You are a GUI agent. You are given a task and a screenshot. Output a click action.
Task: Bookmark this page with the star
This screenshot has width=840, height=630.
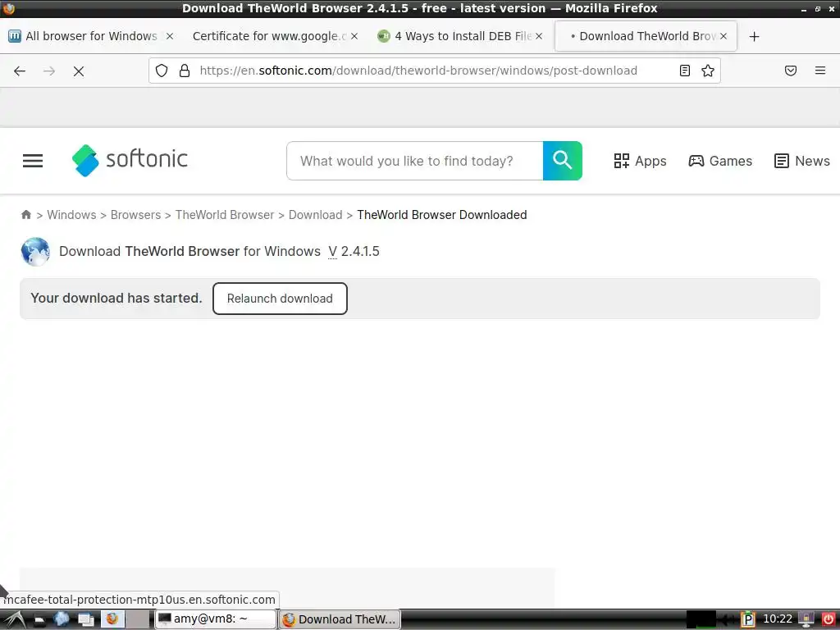click(708, 71)
